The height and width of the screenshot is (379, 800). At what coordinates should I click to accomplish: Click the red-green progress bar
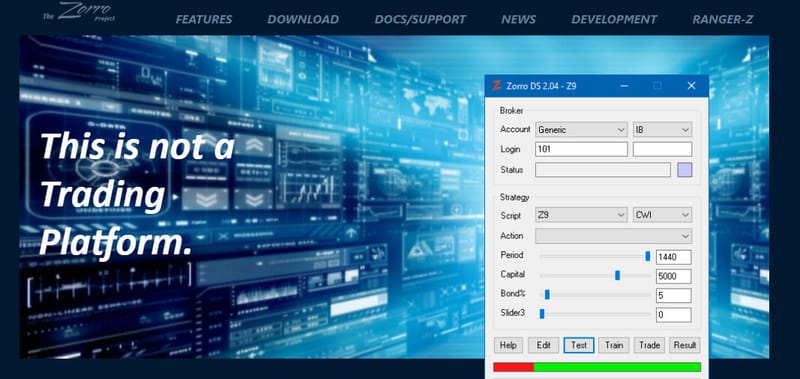pyautogui.click(x=597, y=367)
